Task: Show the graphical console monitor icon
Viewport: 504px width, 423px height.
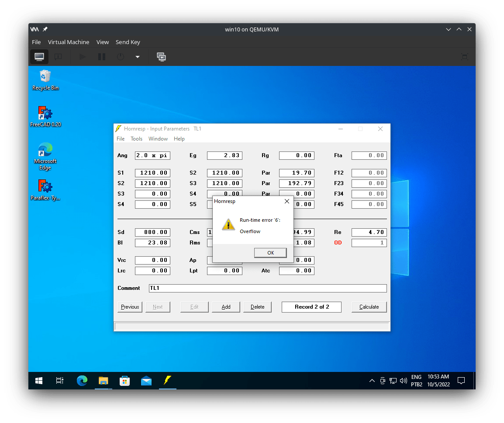Action: pos(39,57)
